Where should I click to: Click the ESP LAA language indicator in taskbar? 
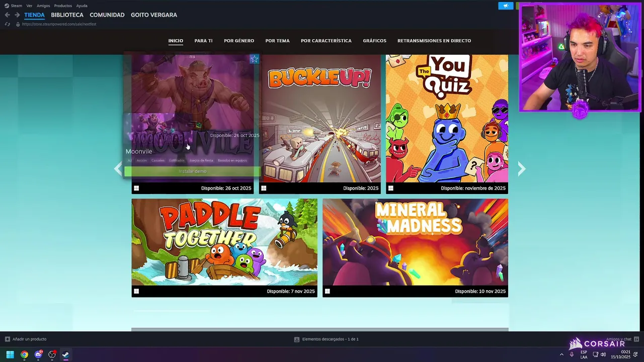tap(584, 354)
